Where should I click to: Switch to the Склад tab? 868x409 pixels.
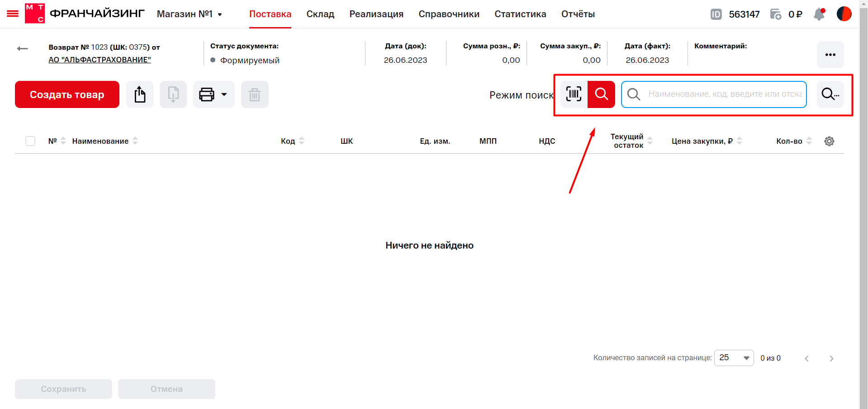tap(320, 14)
